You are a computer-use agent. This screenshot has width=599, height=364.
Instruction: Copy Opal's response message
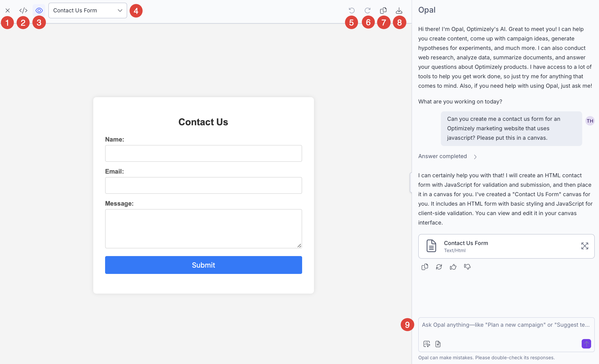tap(425, 267)
